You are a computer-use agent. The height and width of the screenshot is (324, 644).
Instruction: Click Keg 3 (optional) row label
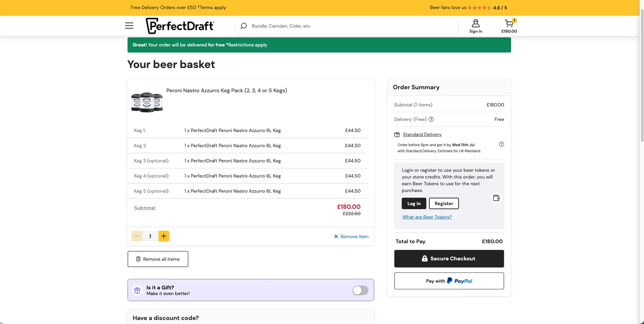pos(151,161)
